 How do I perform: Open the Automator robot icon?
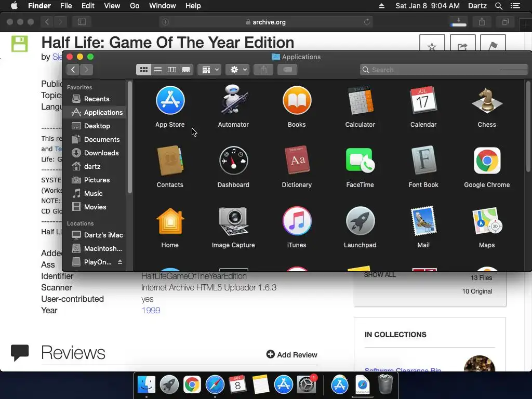[x=233, y=100]
